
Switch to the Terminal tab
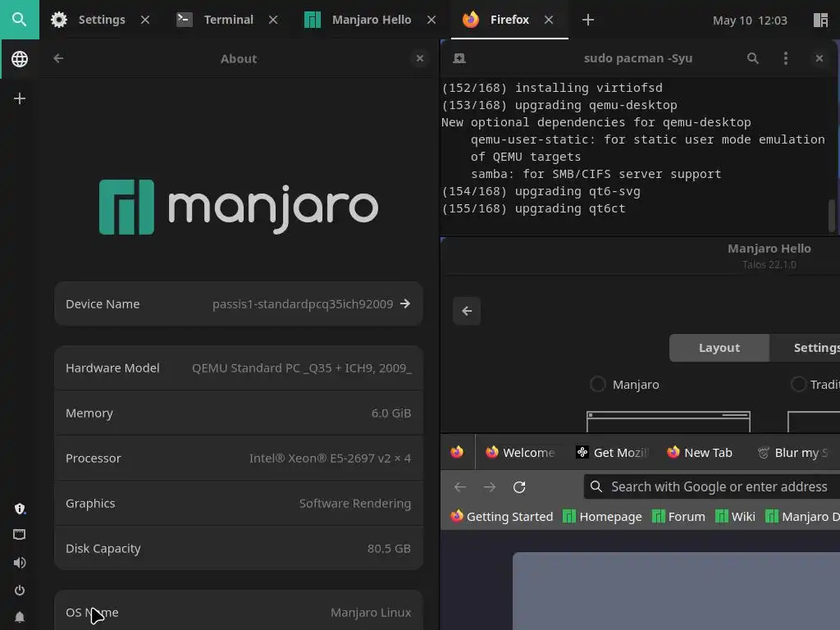pyautogui.click(x=216, y=20)
